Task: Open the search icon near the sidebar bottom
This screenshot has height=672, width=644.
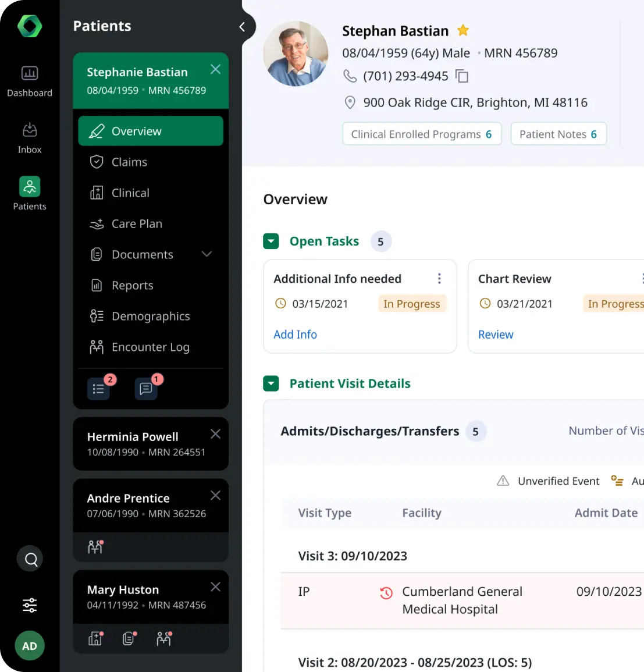Action: coord(29,559)
